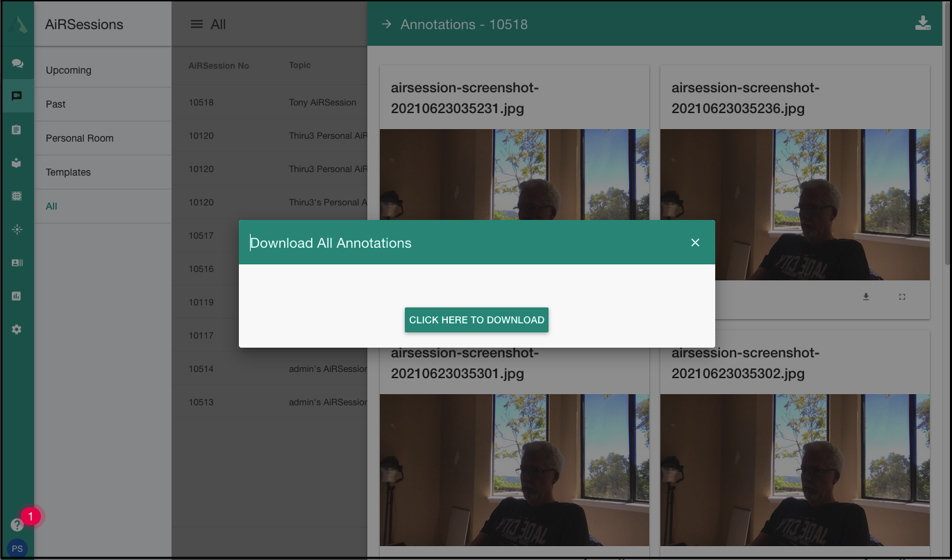The width and height of the screenshot is (952, 560).
Task: Open thumbnail of airsession-screenshot-20210623035301.jpg
Action: pyautogui.click(x=515, y=470)
